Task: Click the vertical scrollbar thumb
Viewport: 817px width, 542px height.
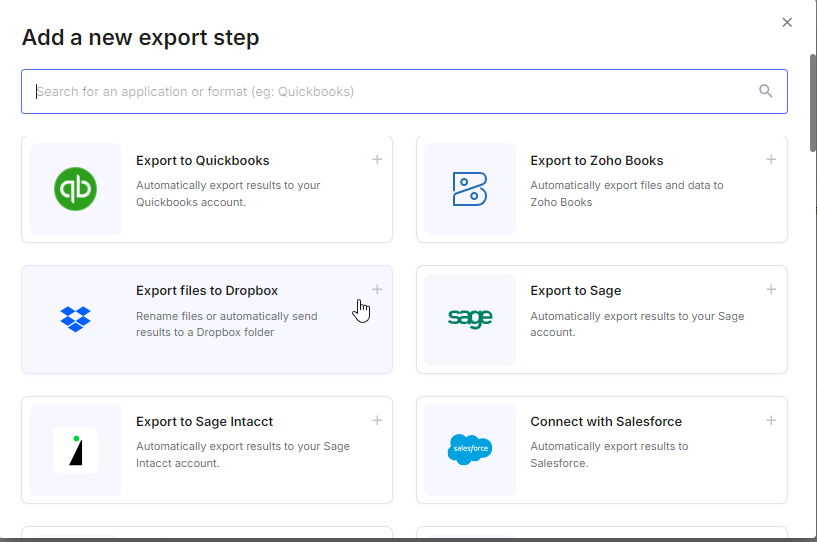Action: (x=813, y=103)
